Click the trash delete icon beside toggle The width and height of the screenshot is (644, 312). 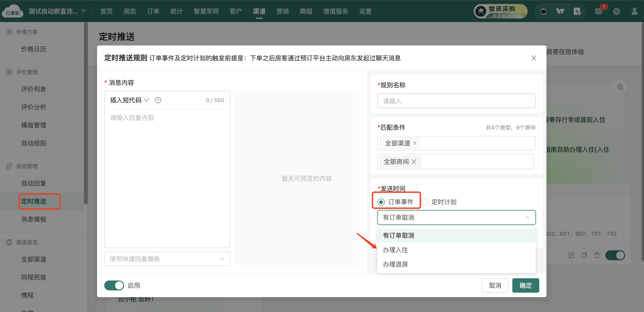click(597, 255)
